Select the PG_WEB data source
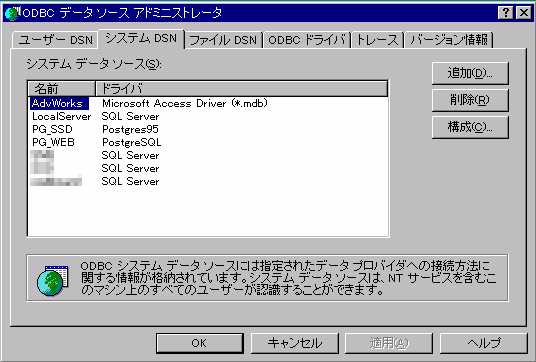This screenshot has width=536, height=362. pos(53,143)
